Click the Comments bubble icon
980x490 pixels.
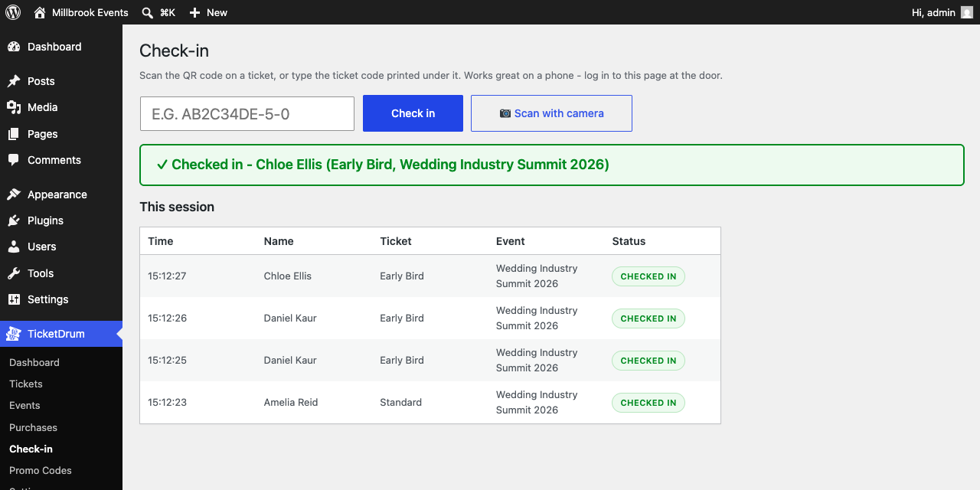14,160
